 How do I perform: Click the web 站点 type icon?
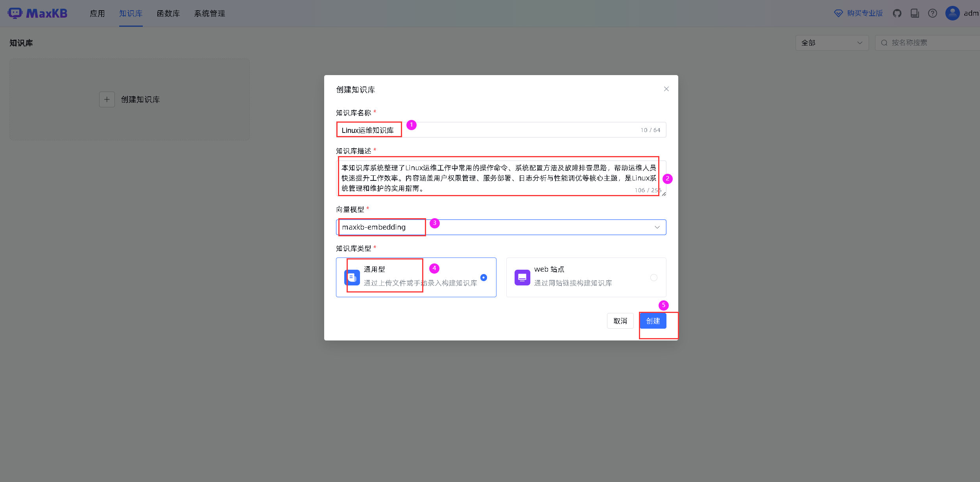pyautogui.click(x=522, y=277)
